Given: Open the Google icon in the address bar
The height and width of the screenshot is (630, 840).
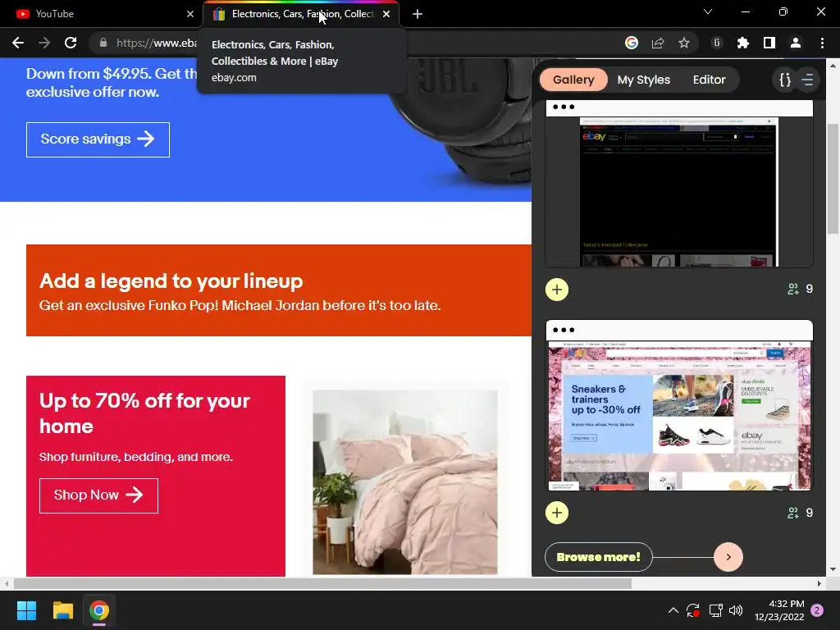Looking at the screenshot, I should coord(632,43).
